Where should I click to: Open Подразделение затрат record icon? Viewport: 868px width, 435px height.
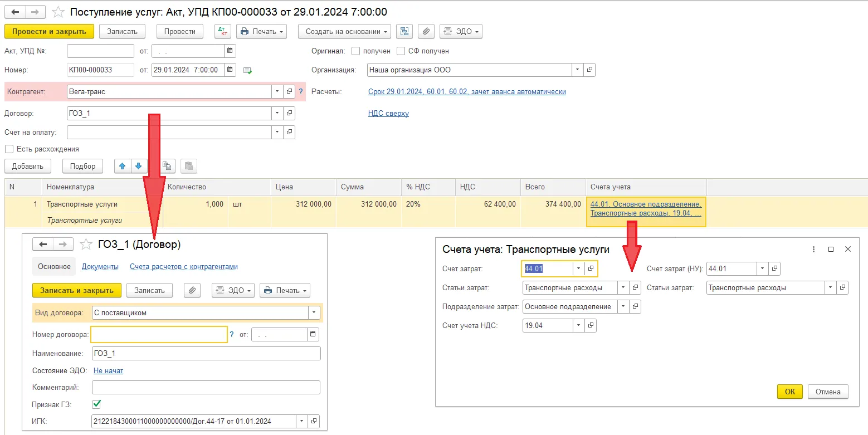635,306
